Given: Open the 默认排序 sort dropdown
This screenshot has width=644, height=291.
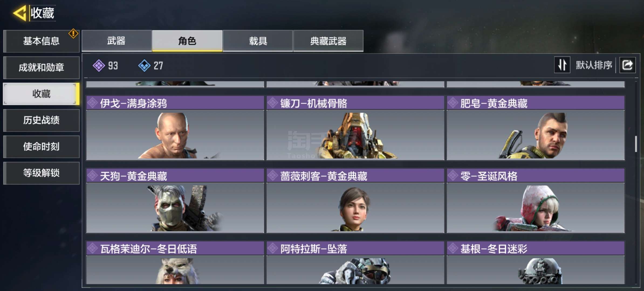Looking at the screenshot, I should 594,65.
